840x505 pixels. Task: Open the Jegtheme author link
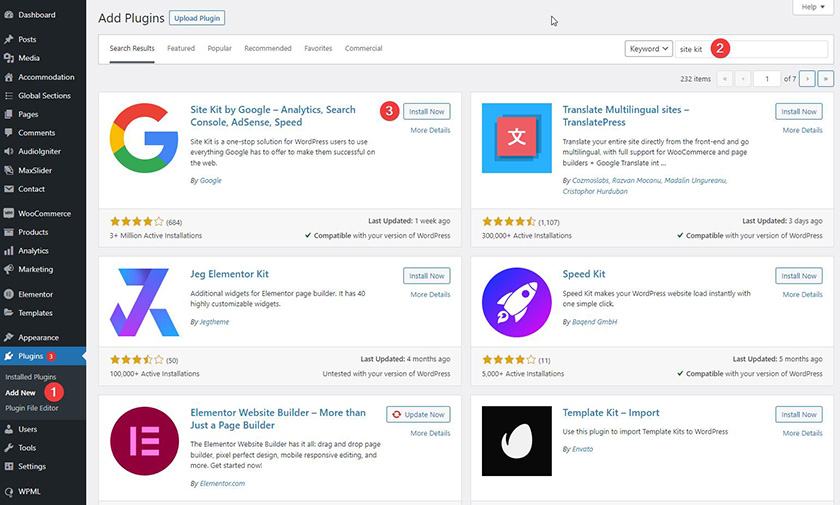pos(214,322)
